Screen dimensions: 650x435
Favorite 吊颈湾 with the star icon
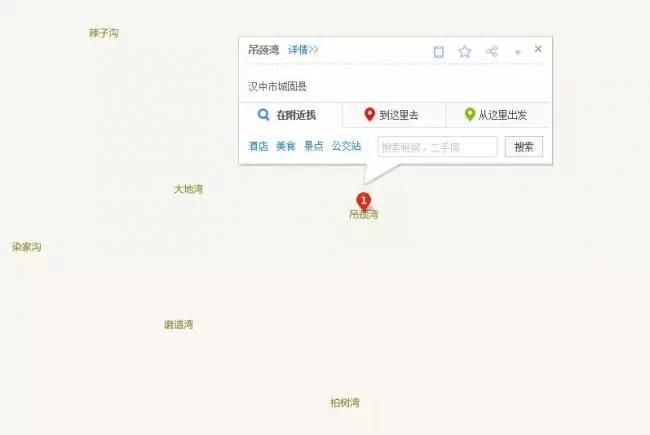tap(465, 51)
